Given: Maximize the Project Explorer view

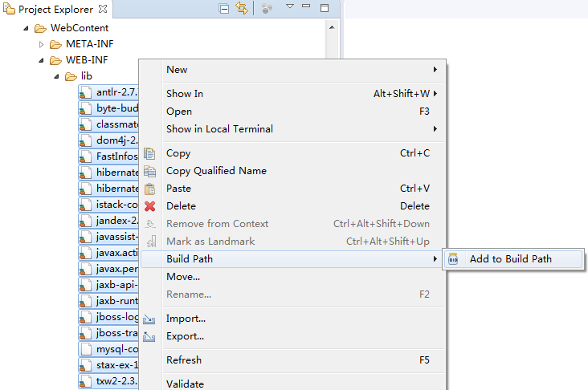Looking at the screenshot, I should [x=325, y=8].
